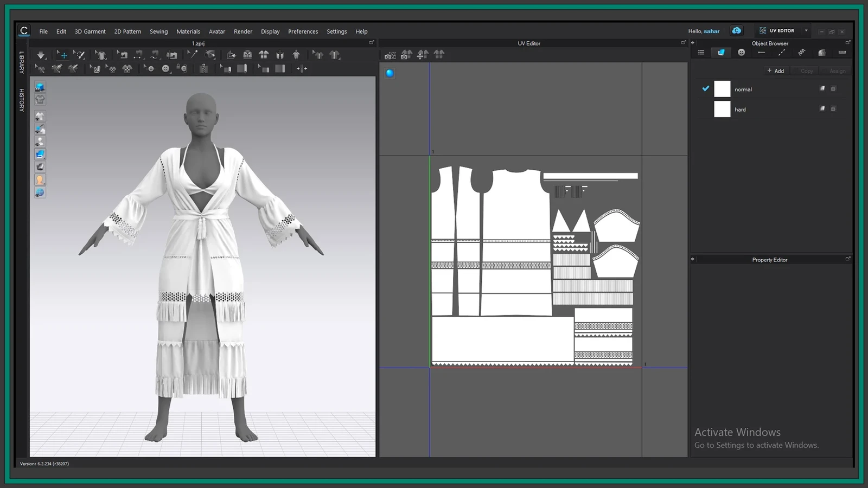This screenshot has height=488, width=868.
Task: Click the Zipper tool icon
Action: 204,68
